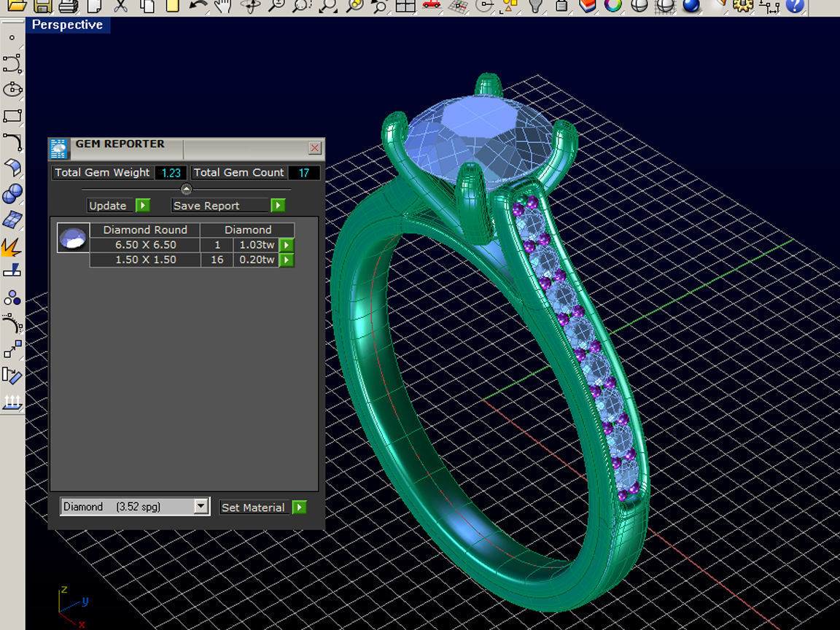Select the Control Point Curve tool
The height and width of the screenshot is (630, 840).
[x=12, y=63]
